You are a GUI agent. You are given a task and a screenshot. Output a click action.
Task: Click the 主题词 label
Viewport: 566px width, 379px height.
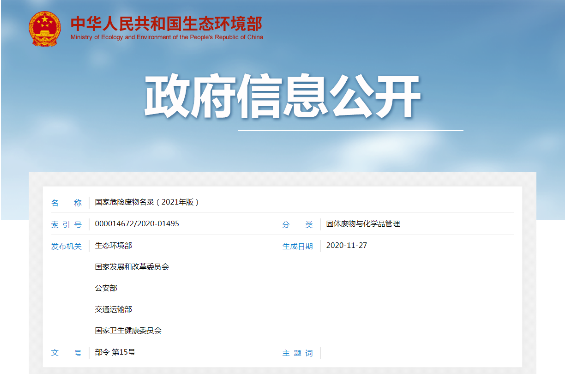point(297,353)
